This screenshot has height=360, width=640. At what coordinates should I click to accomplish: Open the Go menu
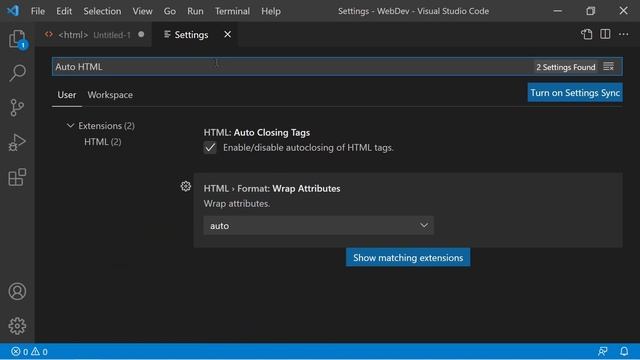[x=170, y=11]
